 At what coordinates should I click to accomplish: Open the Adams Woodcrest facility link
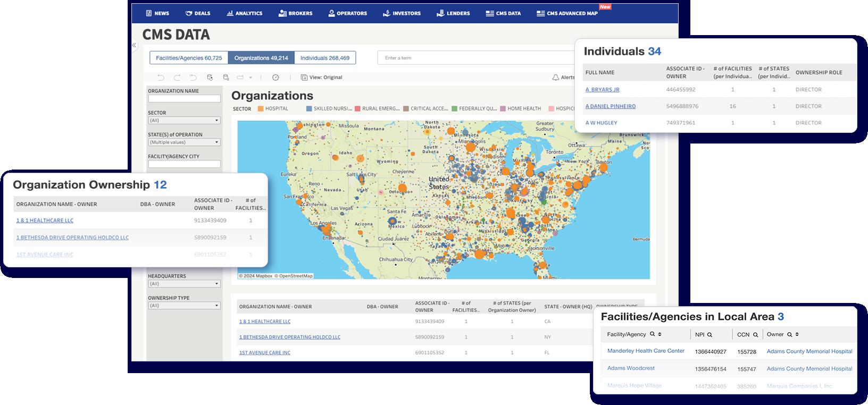pyautogui.click(x=631, y=368)
